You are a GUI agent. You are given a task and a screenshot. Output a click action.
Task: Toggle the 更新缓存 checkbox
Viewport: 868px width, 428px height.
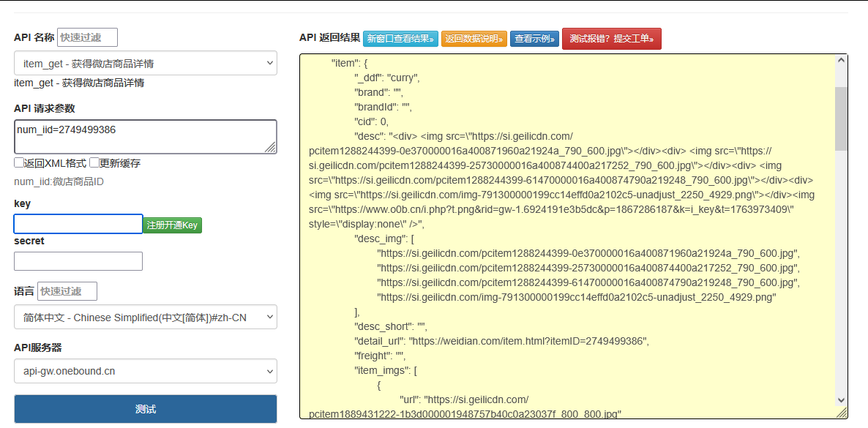94,163
